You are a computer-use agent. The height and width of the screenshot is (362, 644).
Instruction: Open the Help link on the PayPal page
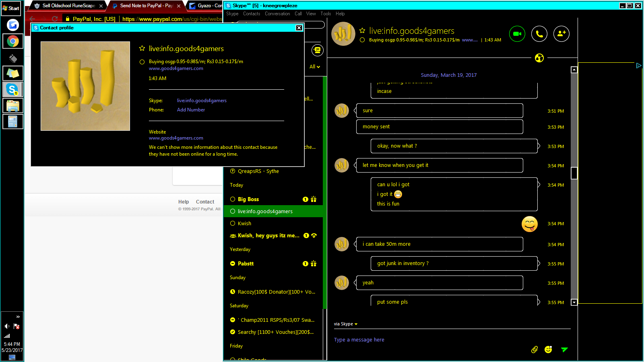point(184,202)
